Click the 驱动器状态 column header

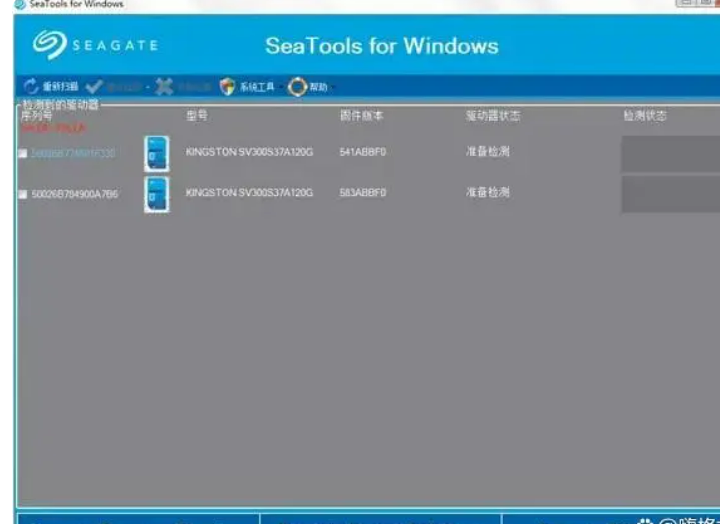pyautogui.click(x=492, y=116)
